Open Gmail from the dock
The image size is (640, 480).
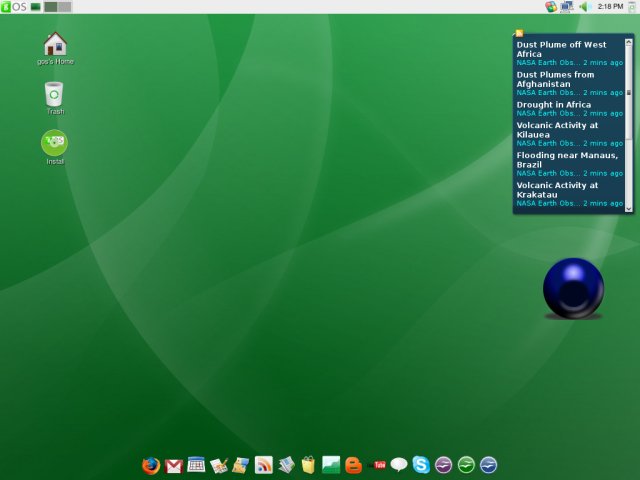pos(174,465)
